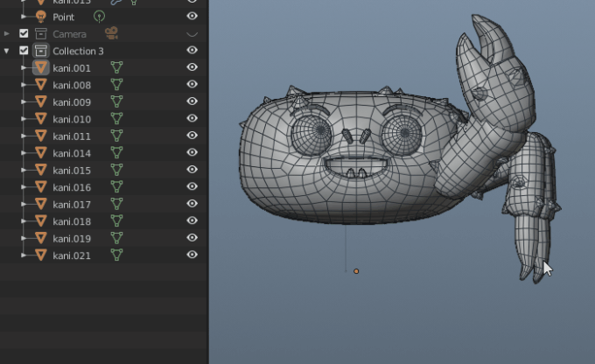This screenshot has height=364, width=595.
Task: Click the mesh object icon of kani.017
Action: click(x=41, y=204)
